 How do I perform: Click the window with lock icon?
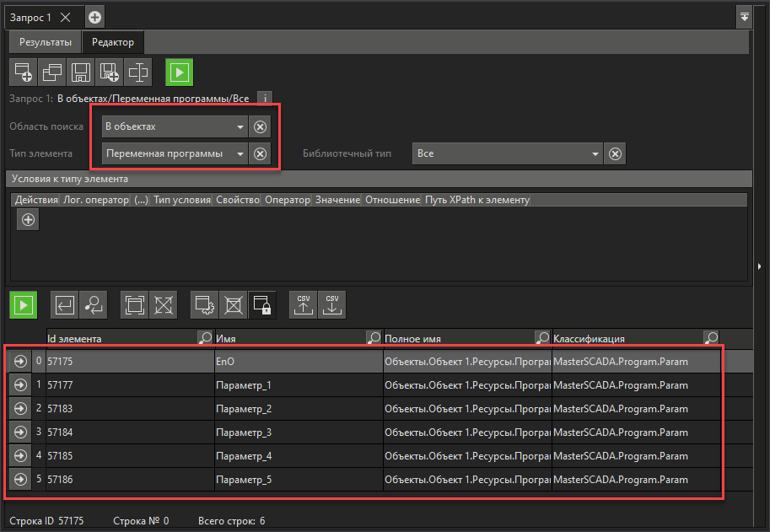pos(261,304)
